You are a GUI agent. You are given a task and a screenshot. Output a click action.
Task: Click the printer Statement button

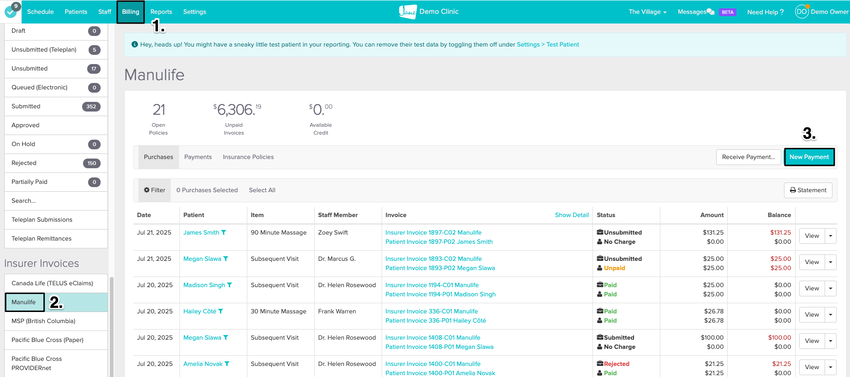[808, 190]
